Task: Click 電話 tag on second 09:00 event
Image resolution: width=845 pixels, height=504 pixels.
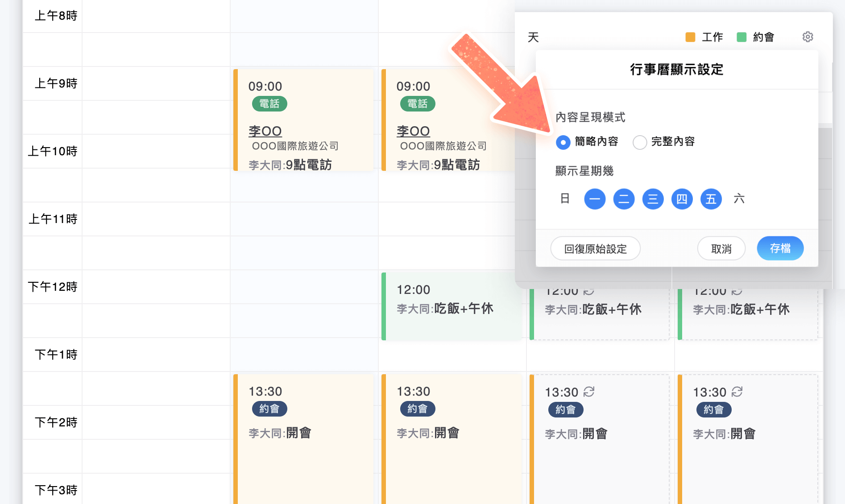Action: [418, 104]
